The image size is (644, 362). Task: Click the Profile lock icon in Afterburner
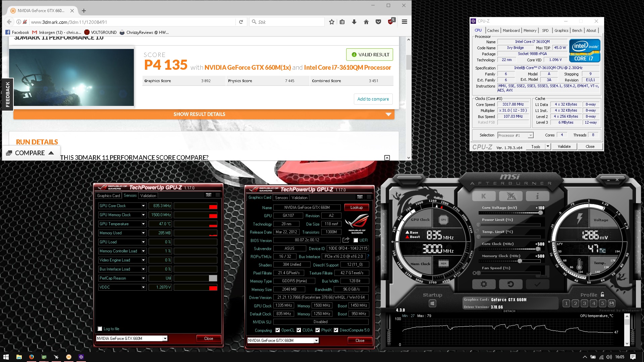(x=602, y=294)
